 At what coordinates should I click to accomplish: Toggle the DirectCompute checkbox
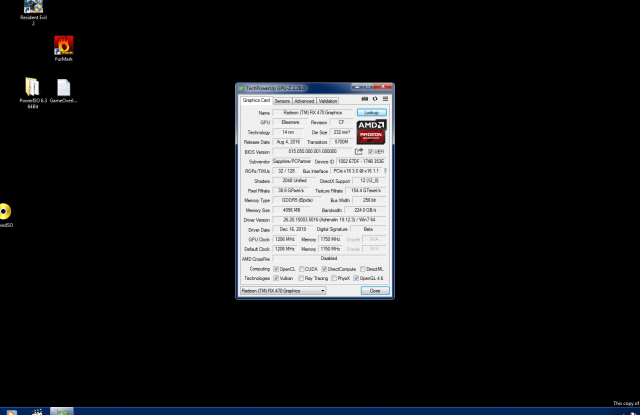click(x=324, y=269)
